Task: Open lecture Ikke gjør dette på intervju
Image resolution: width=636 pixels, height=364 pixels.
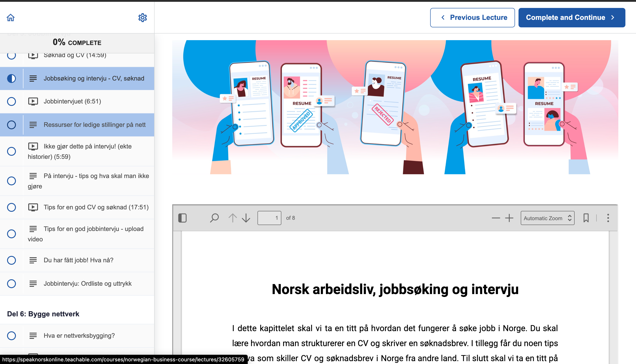Action: pyautogui.click(x=77, y=151)
